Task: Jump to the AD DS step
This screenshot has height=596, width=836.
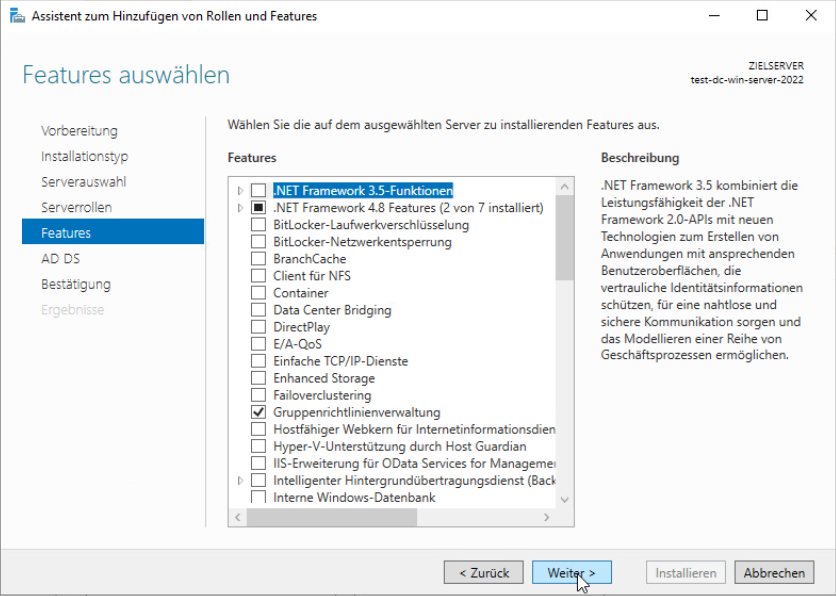Action: pos(60,259)
